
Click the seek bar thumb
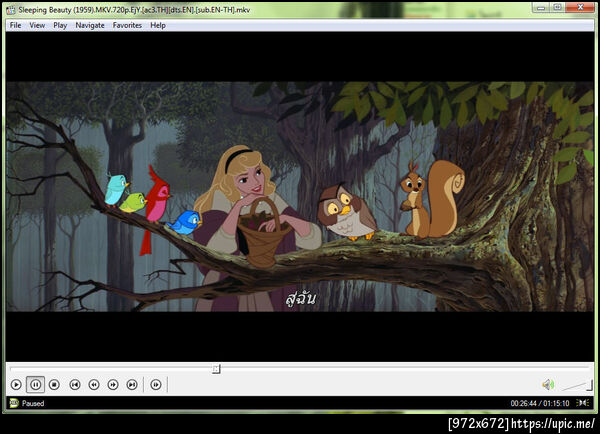click(216, 369)
